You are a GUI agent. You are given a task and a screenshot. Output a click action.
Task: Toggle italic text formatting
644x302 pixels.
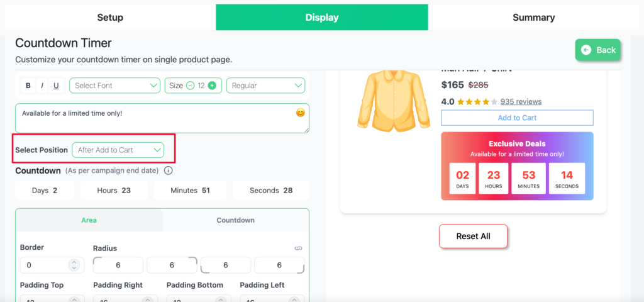click(42, 86)
